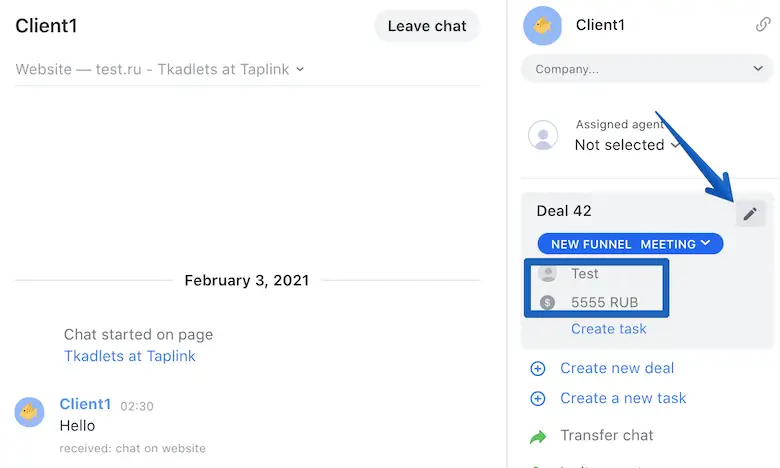Click the Create task link
Viewport: 780px width, 468px height.
point(609,329)
